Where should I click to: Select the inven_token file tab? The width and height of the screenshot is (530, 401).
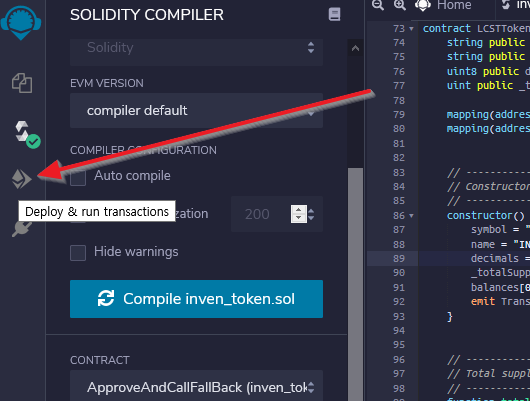pyautogui.click(x=515, y=5)
